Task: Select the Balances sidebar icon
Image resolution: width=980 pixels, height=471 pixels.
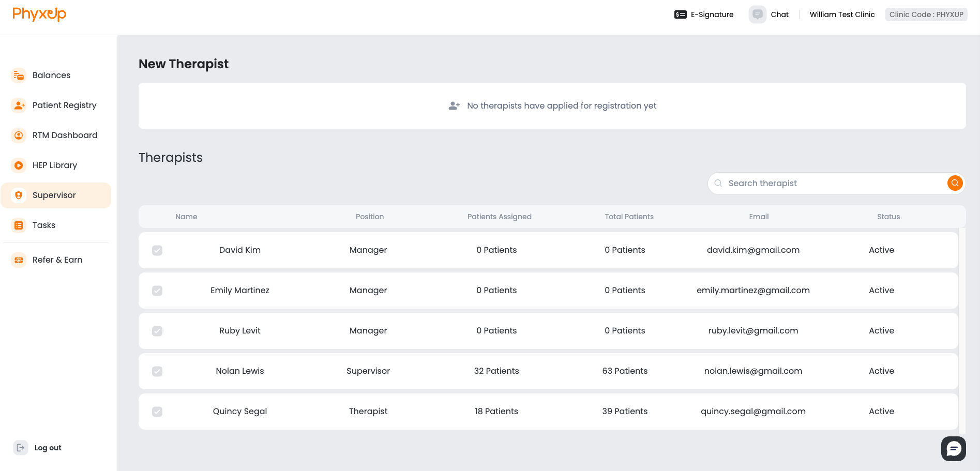Action: tap(19, 75)
